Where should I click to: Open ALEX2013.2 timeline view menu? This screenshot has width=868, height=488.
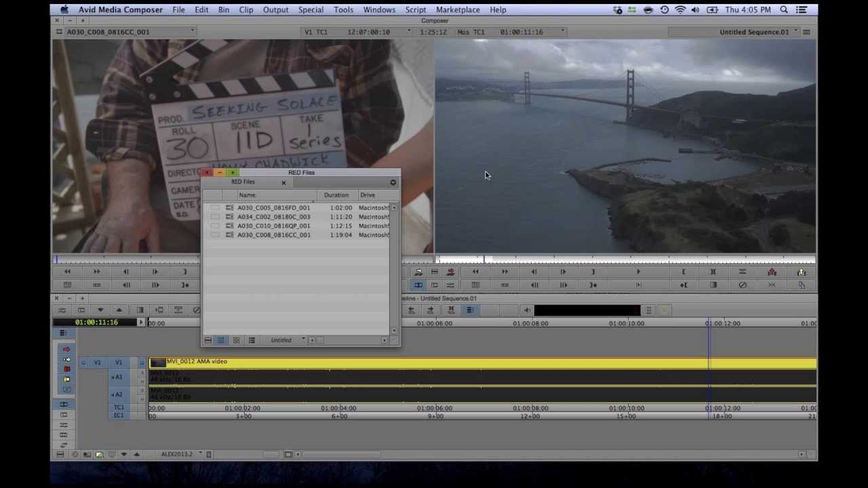[180, 454]
